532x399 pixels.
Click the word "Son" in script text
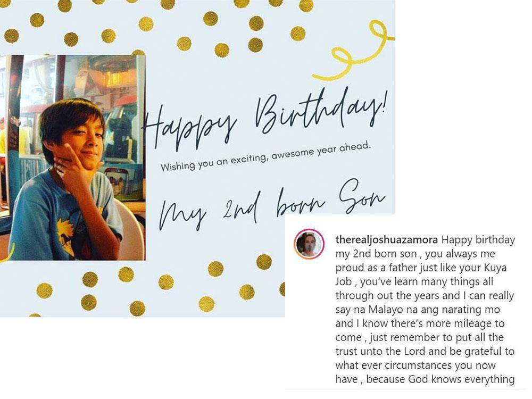(362, 196)
